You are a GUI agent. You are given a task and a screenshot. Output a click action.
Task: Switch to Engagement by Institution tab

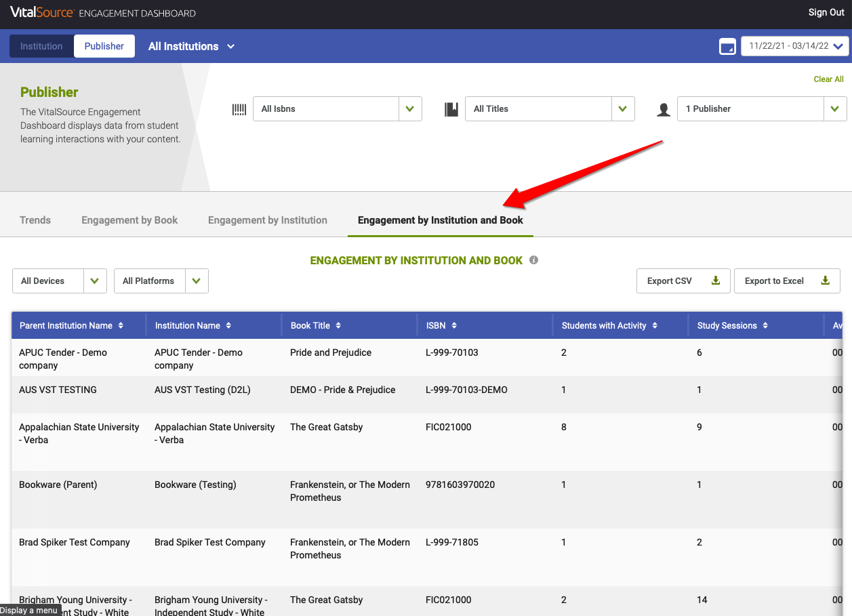(x=268, y=220)
